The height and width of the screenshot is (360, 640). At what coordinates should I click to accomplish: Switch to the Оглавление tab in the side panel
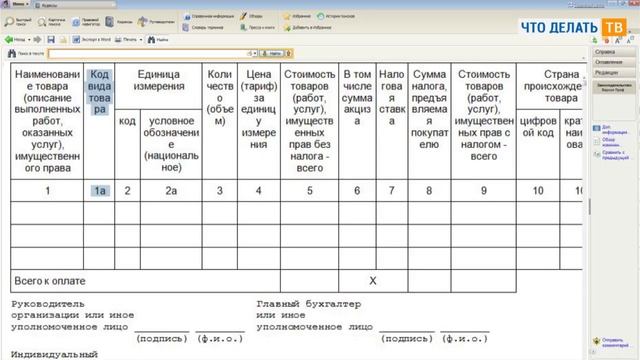(x=613, y=62)
